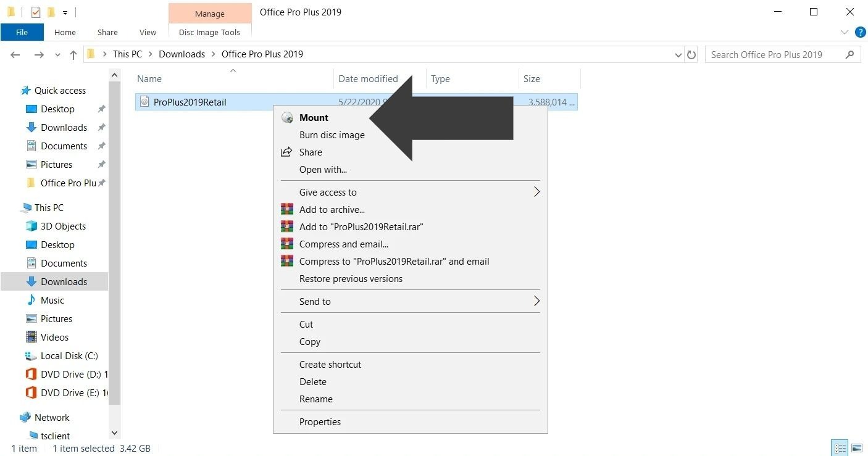Switch to the Home ribbon tab
Screen dimensions: 868x456
tap(65, 32)
